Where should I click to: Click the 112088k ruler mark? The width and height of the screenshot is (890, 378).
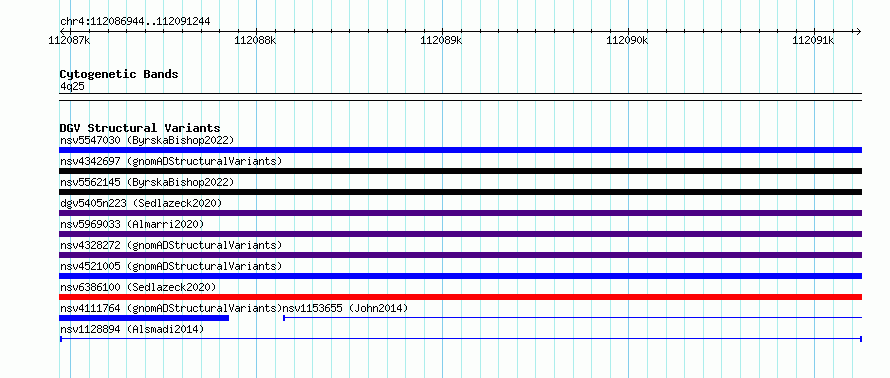tap(255, 40)
